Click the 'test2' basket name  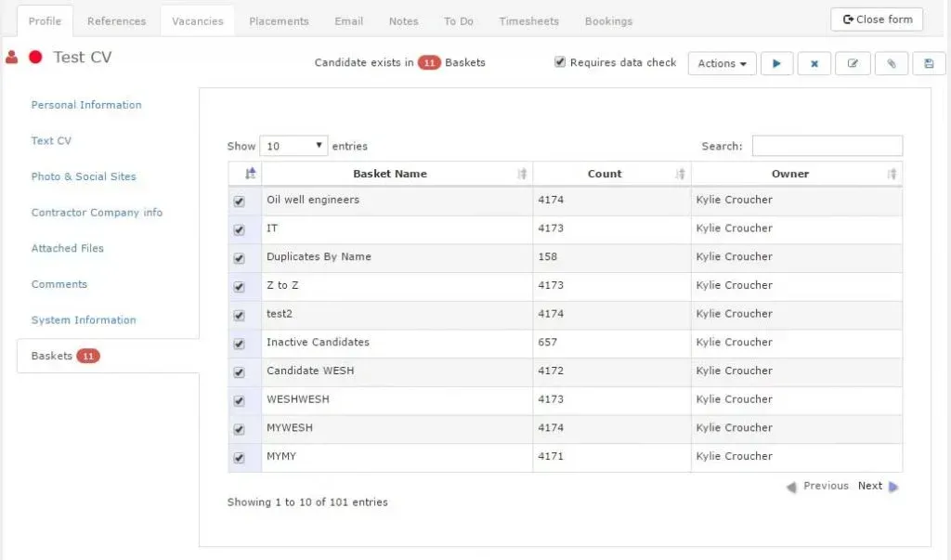tap(280, 314)
